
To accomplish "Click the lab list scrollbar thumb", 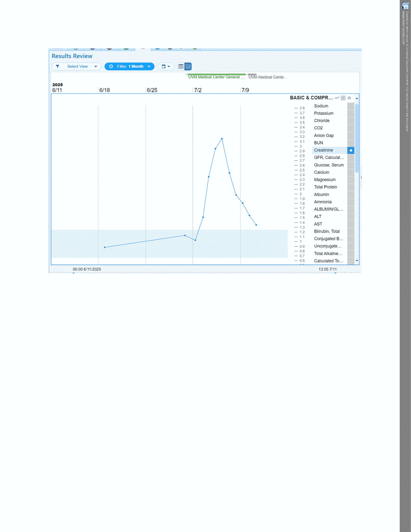I will (357, 138).
